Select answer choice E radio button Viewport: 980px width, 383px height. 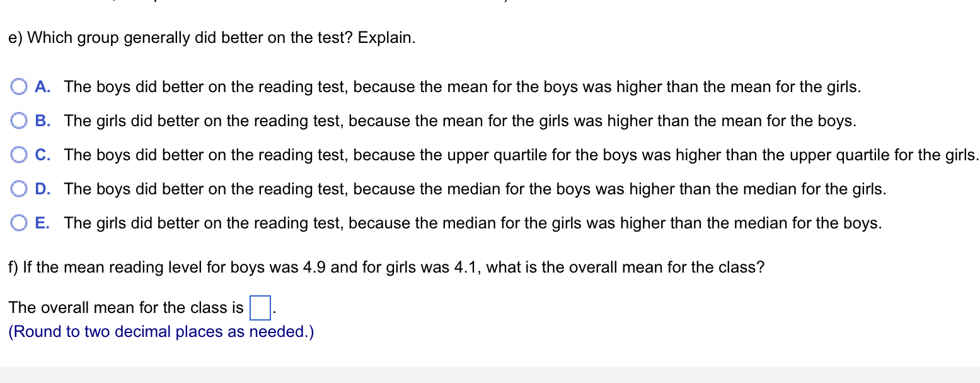[x=19, y=222]
